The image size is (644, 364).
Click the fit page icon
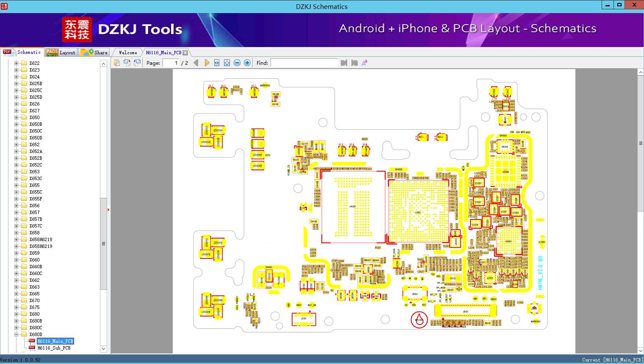(x=227, y=63)
